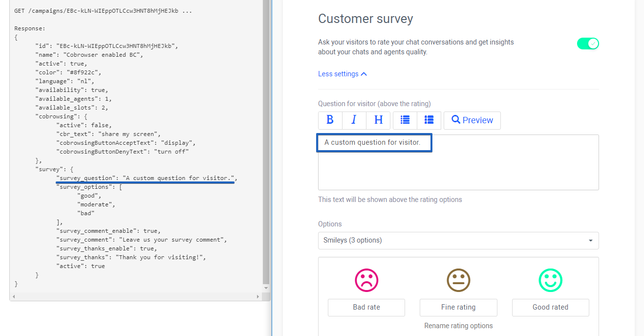Click the Fine rating button
This screenshot has height=336, width=644.
click(458, 307)
